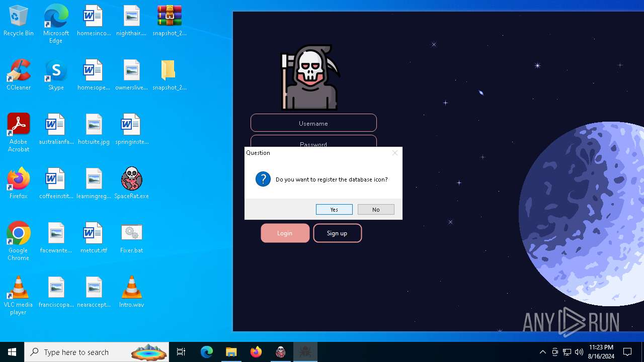This screenshot has height=362, width=644.
Task: Select the Fixer.bat file
Action: tap(131, 239)
